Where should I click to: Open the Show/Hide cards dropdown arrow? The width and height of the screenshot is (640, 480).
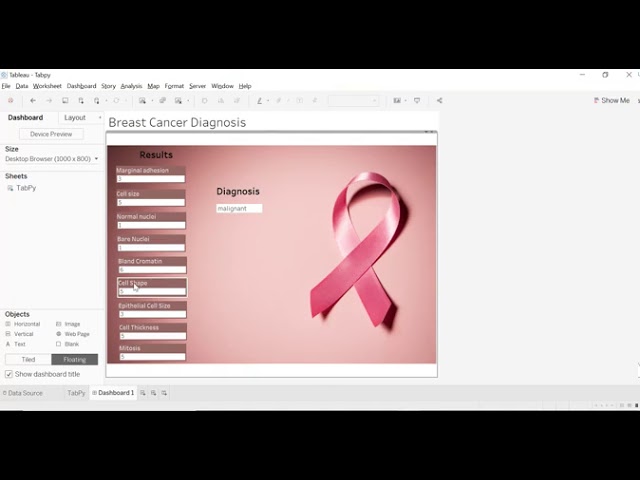(x=405, y=100)
